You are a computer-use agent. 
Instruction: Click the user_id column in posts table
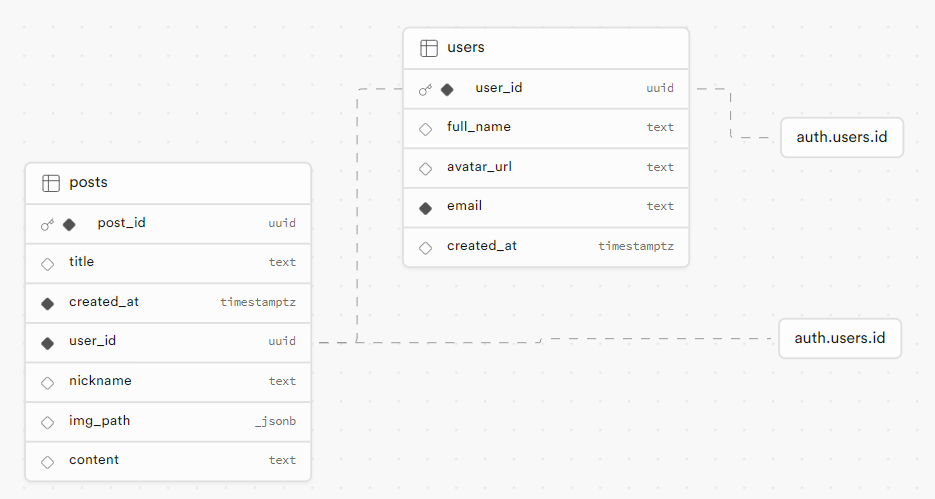tap(168, 342)
